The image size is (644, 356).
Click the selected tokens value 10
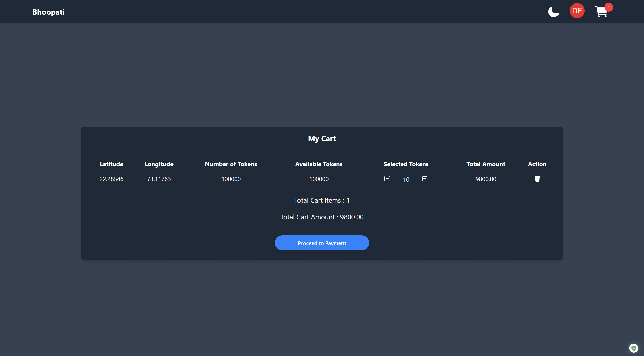406,179
